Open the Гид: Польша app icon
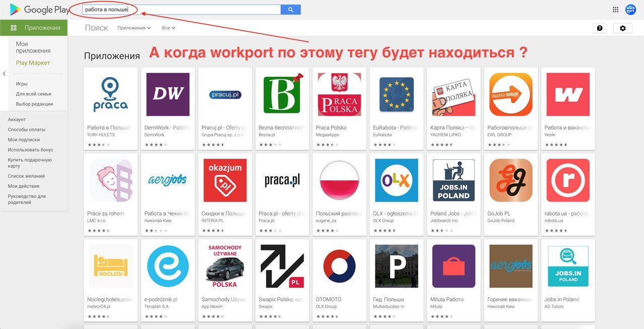The height and width of the screenshot is (329, 644). point(396,266)
